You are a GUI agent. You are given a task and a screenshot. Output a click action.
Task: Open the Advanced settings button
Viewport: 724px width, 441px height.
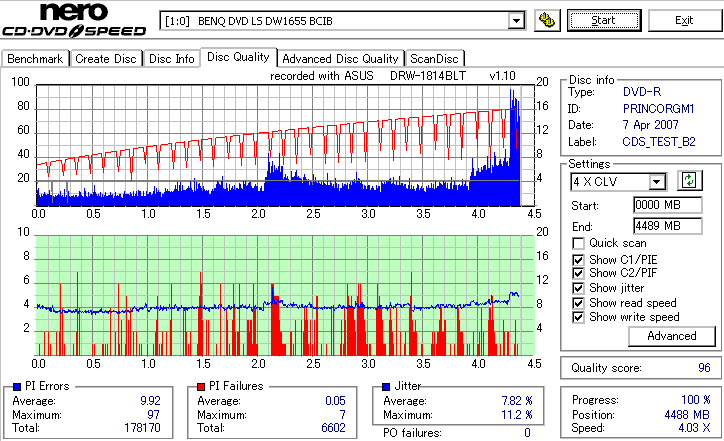(x=672, y=336)
